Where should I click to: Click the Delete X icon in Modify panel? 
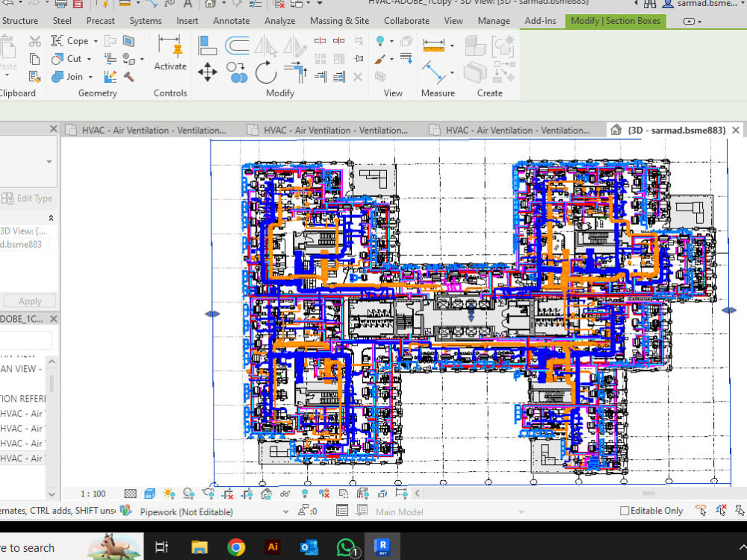[358, 77]
